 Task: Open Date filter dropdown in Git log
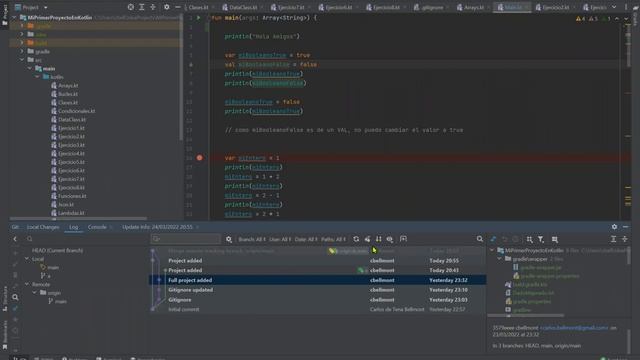pos(306,239)
